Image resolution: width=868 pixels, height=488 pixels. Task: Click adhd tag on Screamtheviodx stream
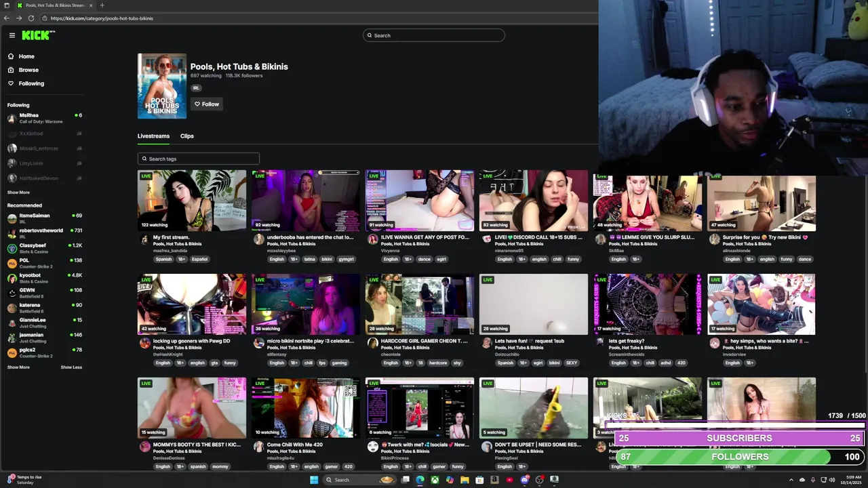[x=666, y=363]
